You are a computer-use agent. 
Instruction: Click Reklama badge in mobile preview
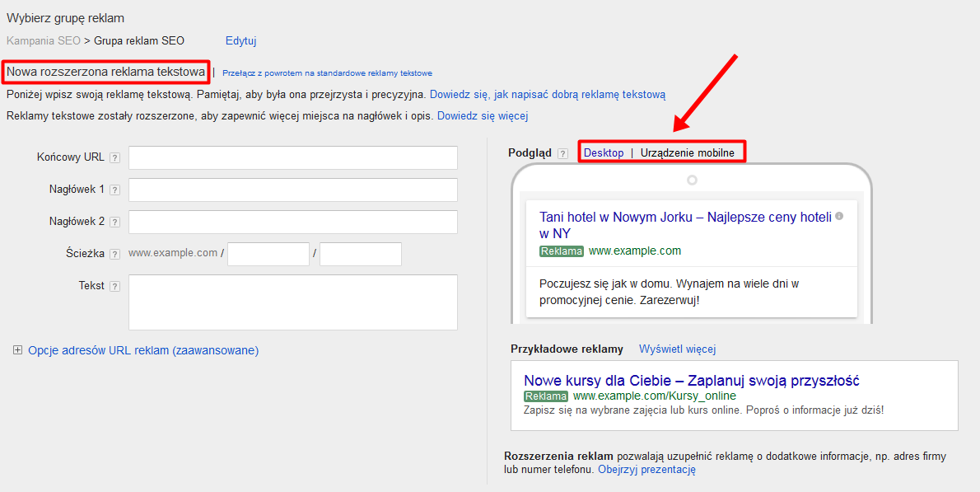click(x=562, y=251)
